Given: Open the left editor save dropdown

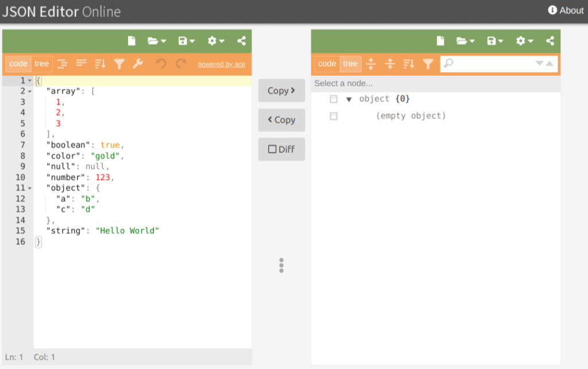Looking at the screenshot, I should [185, 41].
